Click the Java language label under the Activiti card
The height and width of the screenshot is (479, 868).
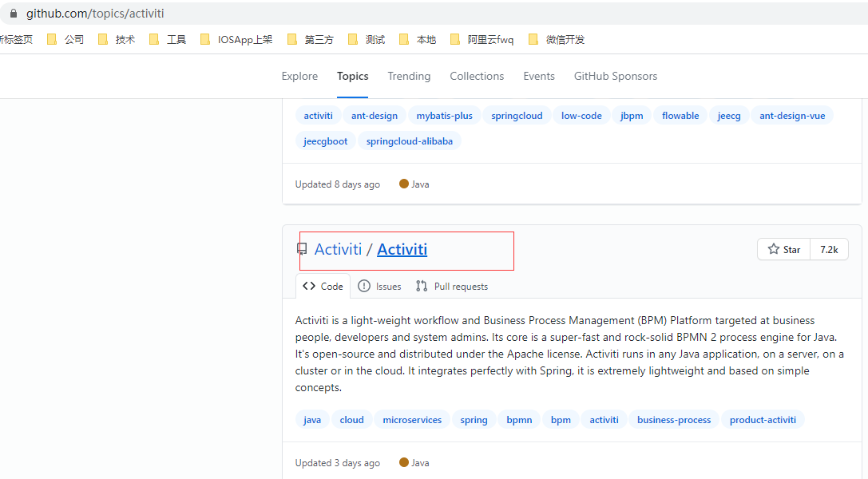pyautogui.click(x=414, y=463)
